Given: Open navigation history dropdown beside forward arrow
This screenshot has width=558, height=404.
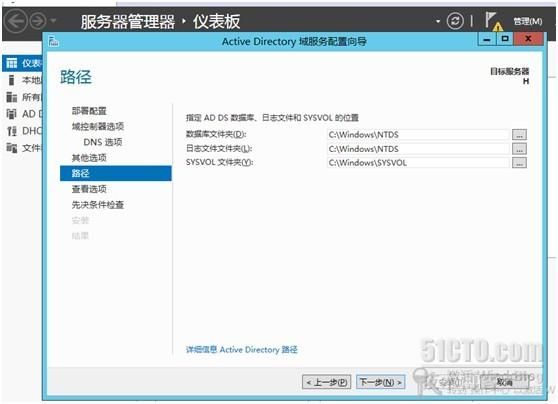Looking at the screenshot, I should pos(53,21).
